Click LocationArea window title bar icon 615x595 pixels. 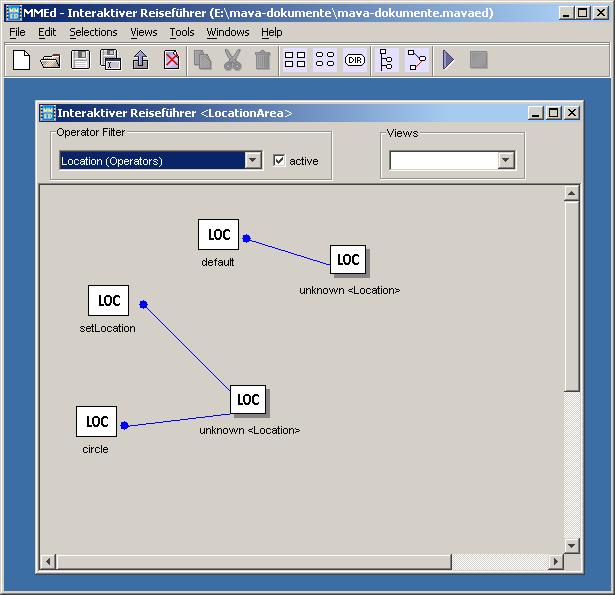48,113
